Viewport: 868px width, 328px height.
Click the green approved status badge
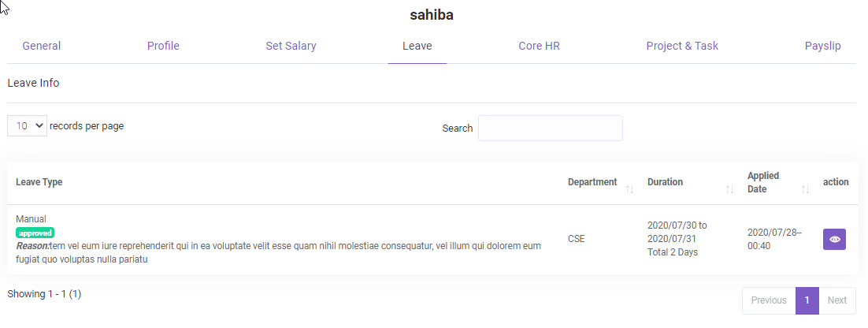click(35, 233)
